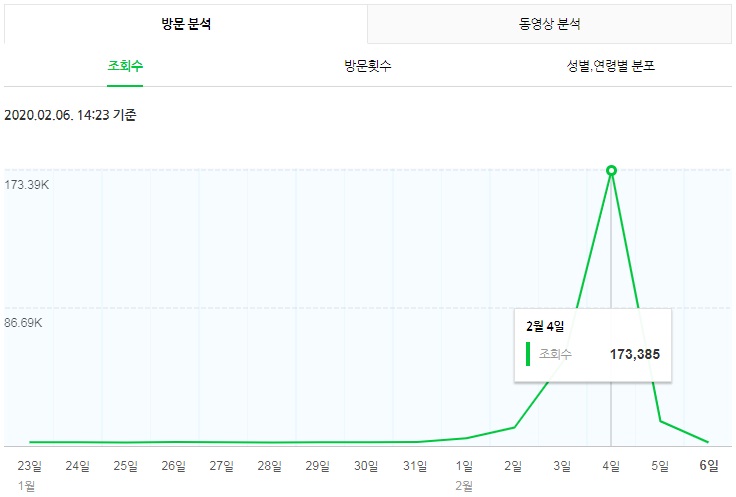Switch to the 방문 분석 tab
Screen dimensions: 736x497
pos(185,24)
